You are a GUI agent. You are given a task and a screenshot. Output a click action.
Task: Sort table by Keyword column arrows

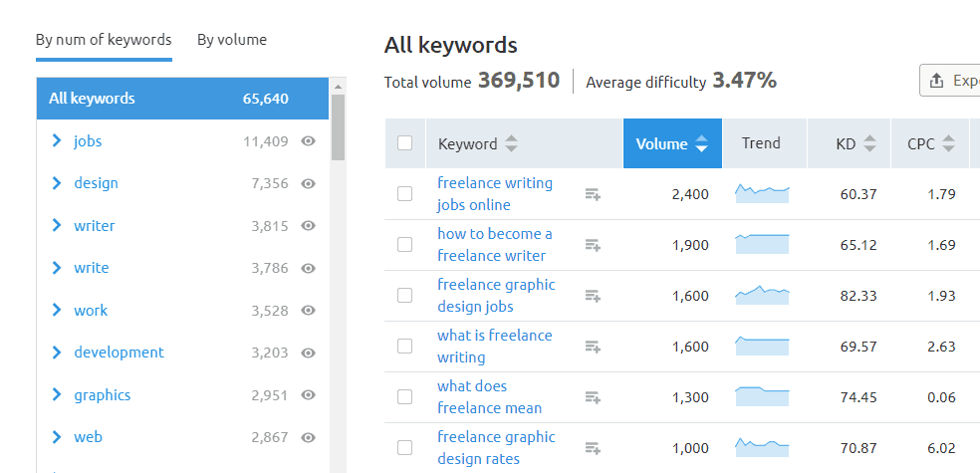(x=511, y=143)
